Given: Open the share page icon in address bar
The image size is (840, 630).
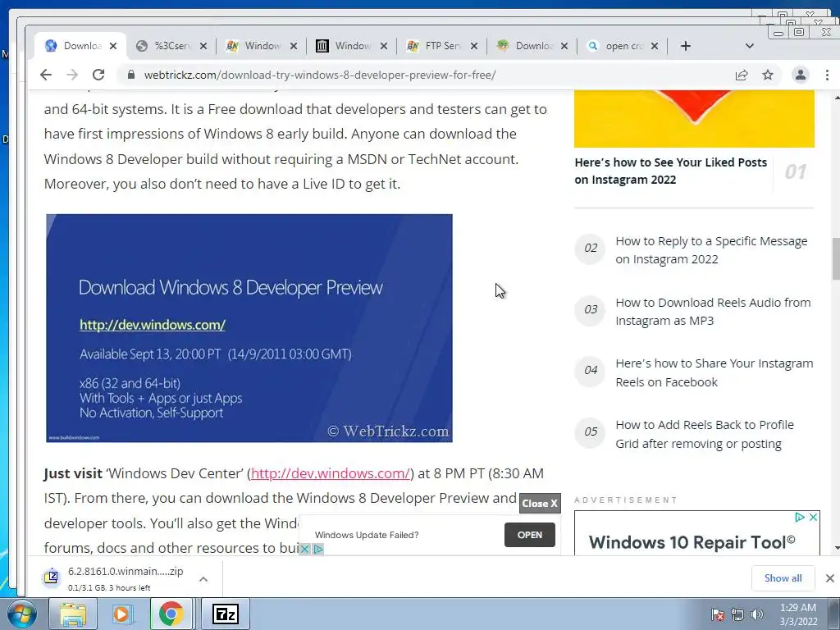Looking at the screenshot, I should [742, 75].
